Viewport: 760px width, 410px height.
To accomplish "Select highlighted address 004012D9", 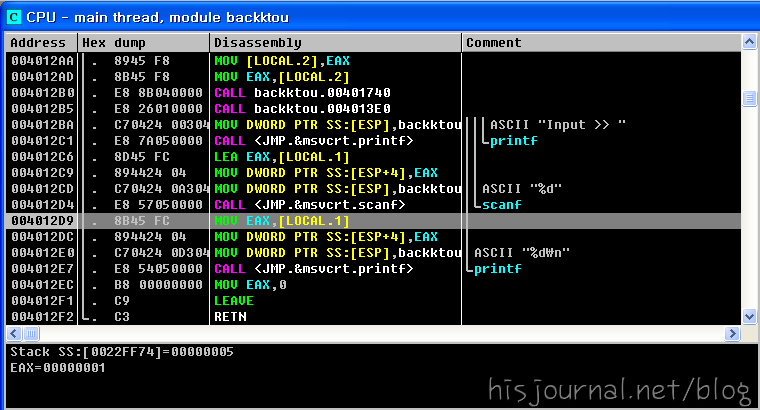I will click(x=43, y=221).
